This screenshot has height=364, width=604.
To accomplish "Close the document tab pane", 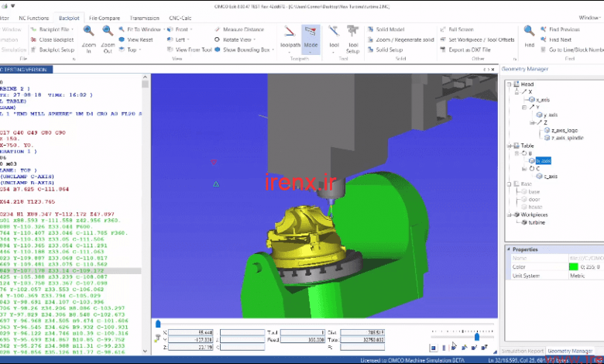I will tap(492, 70).
